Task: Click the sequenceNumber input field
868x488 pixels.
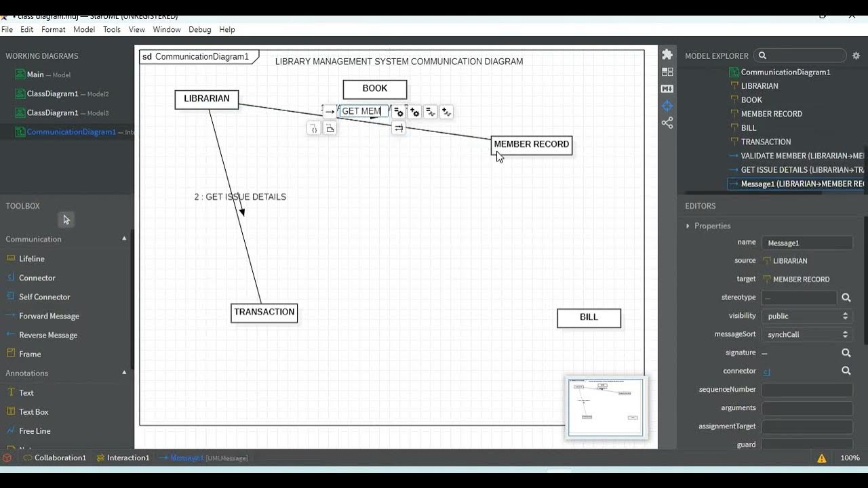Action: click(x=807, y=390)
